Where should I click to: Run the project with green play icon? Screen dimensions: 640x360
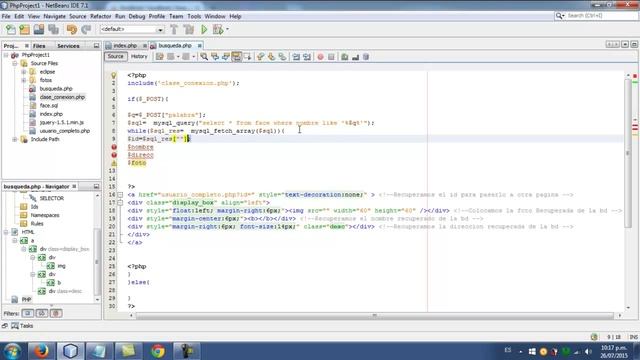point(204,29)
